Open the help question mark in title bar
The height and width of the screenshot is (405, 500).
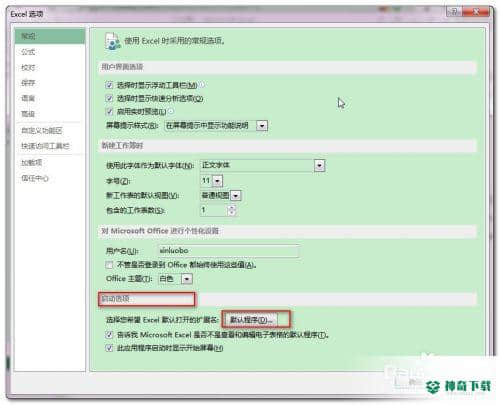[x=454, y=12]
